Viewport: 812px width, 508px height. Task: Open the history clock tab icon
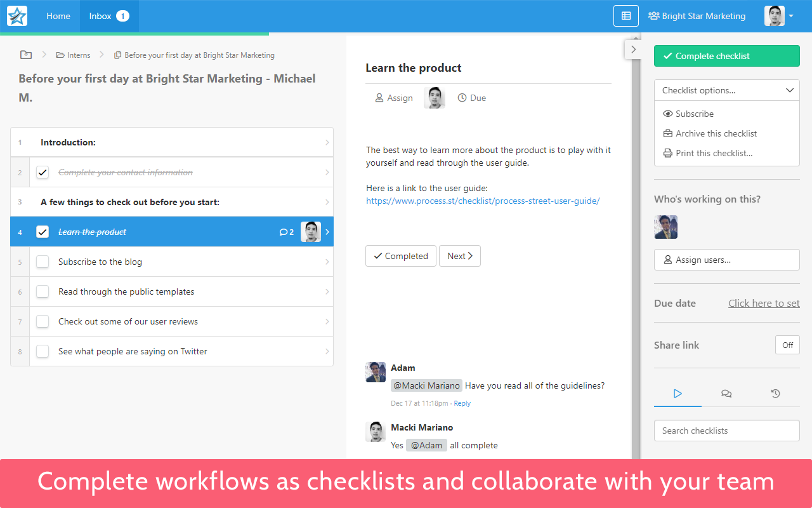(775, 394)
